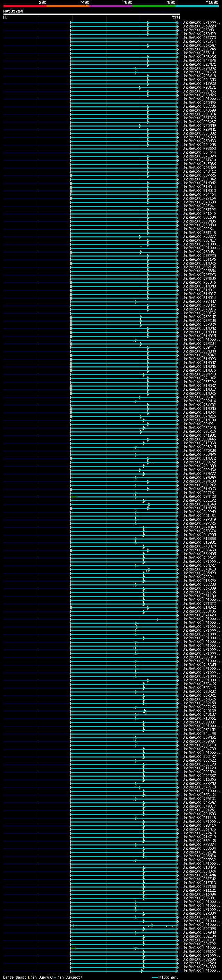Open hit UniRef100_Q6DN31
The width and height of the screenshot is (222, 980).
point(199,31)
